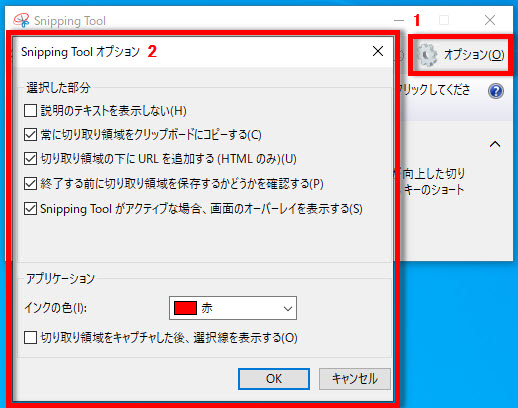Click the Snipping Tool scissors app icon

click(x=21, y=20)
